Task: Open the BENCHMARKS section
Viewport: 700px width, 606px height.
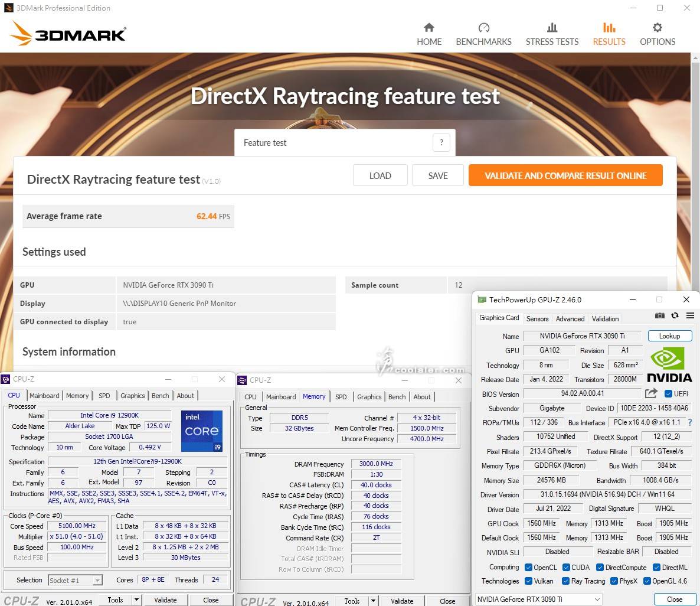Action: (x=483, y=34)
